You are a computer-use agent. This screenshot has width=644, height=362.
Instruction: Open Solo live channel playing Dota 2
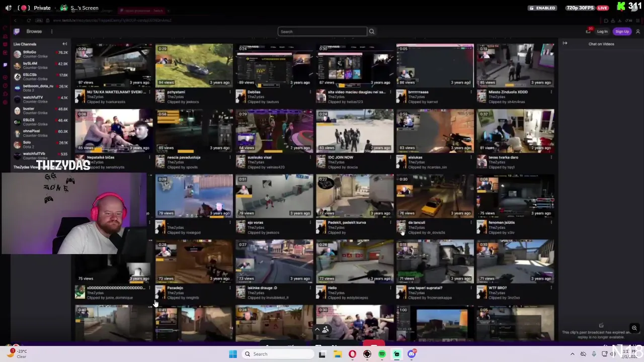40,144
